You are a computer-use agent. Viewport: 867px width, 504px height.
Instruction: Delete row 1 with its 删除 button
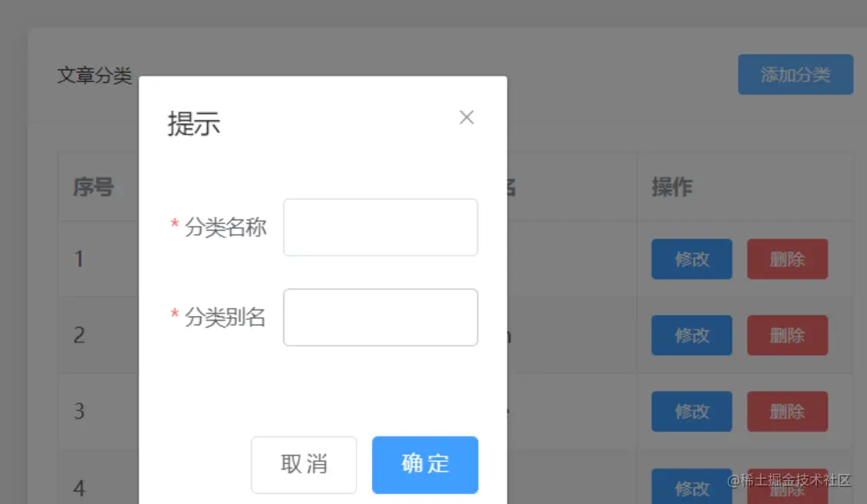coord(788,259)
